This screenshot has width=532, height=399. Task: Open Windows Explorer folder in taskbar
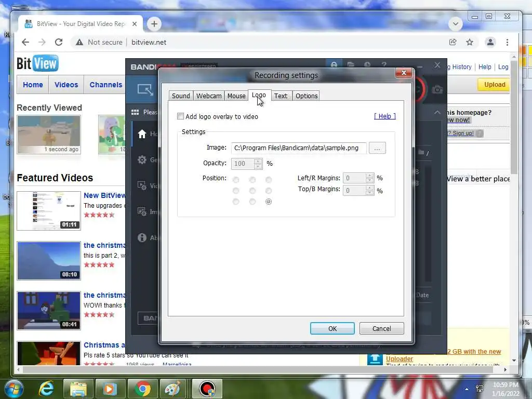click(78, 389)
